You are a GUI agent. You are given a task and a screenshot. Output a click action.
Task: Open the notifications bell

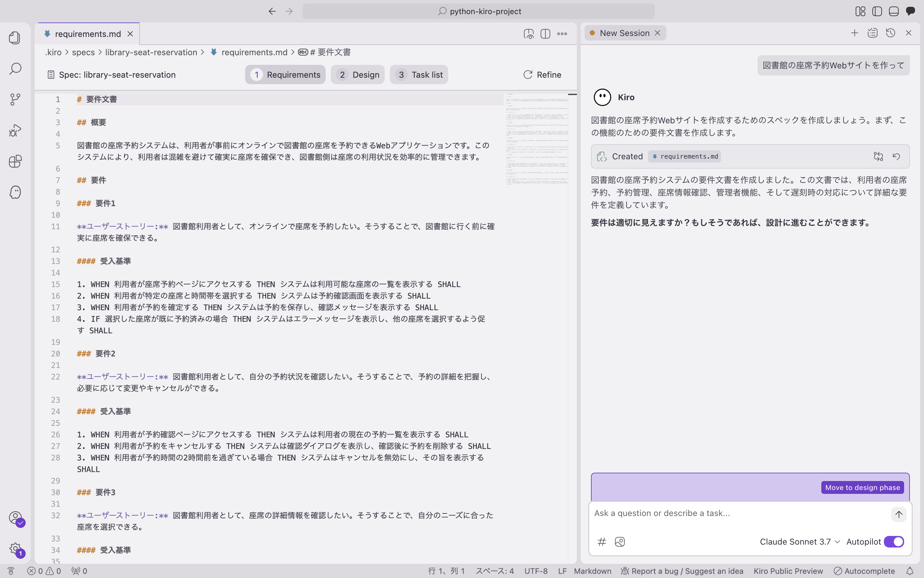(x=910, y=571)
